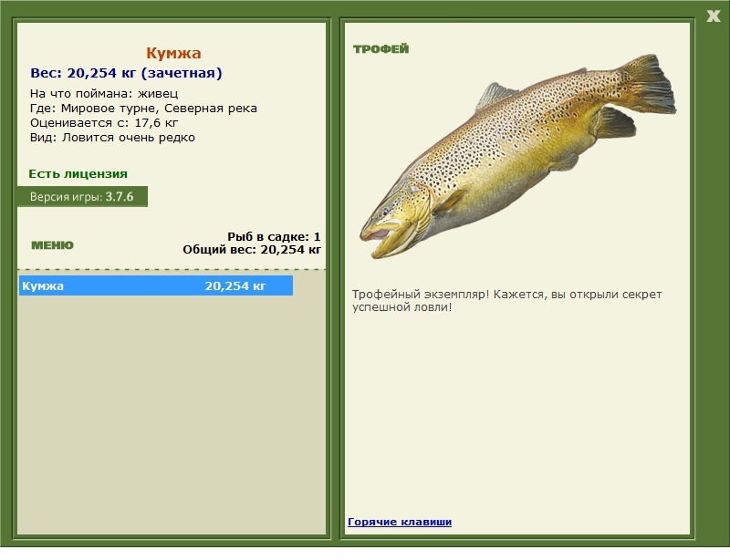Image resolution: width=730 pixels, height=560 pixels.
Task: Open the МЕНЮ button
Action: (52, 245)
